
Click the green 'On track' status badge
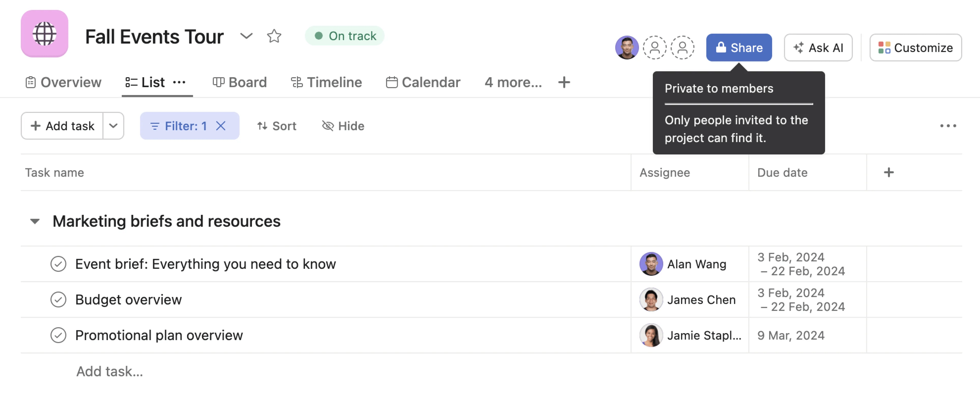[x=345, y=36]
